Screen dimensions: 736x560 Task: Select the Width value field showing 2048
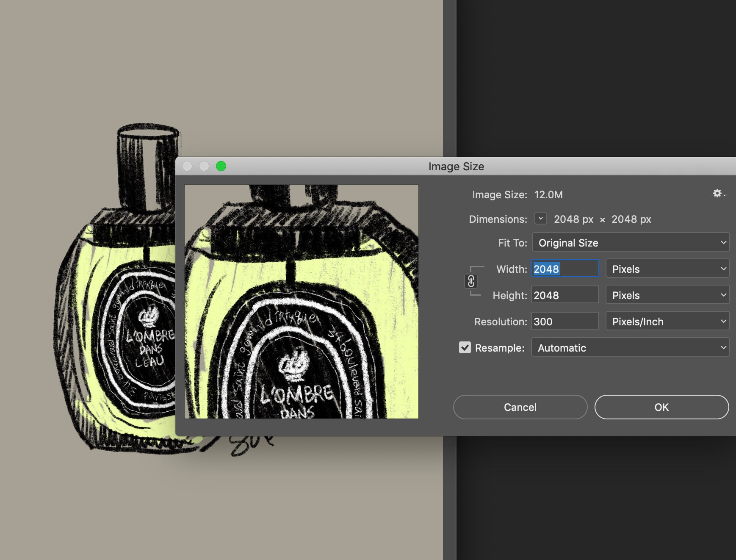pyautogui.click(x=564, y=269)
